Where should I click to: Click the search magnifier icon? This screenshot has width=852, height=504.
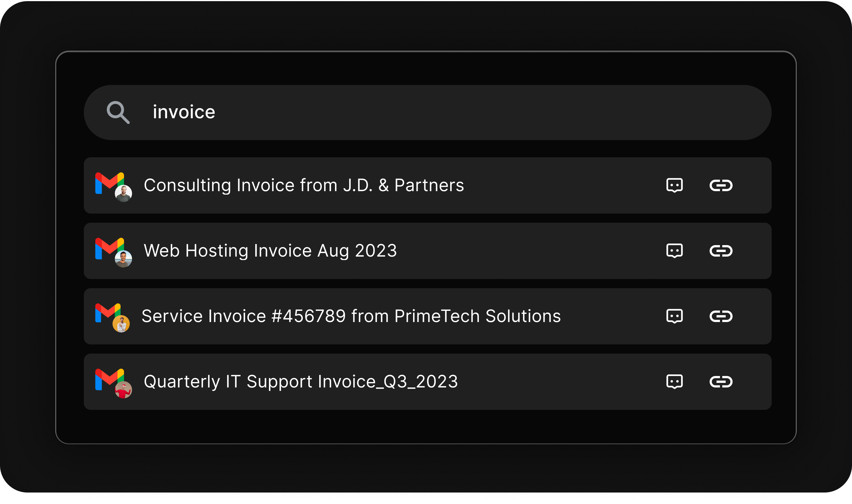click(118, 113)
